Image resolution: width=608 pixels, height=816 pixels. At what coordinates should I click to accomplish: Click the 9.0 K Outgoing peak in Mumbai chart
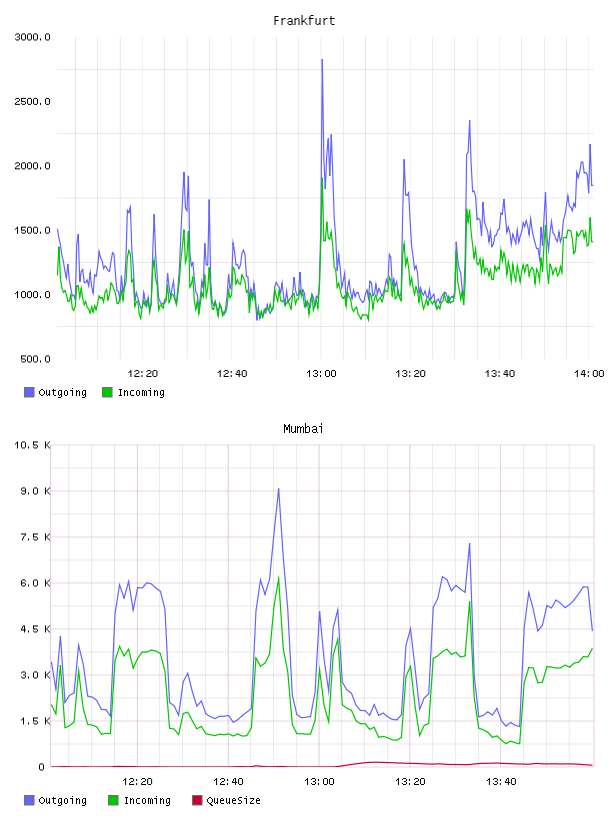coord(279,489)
